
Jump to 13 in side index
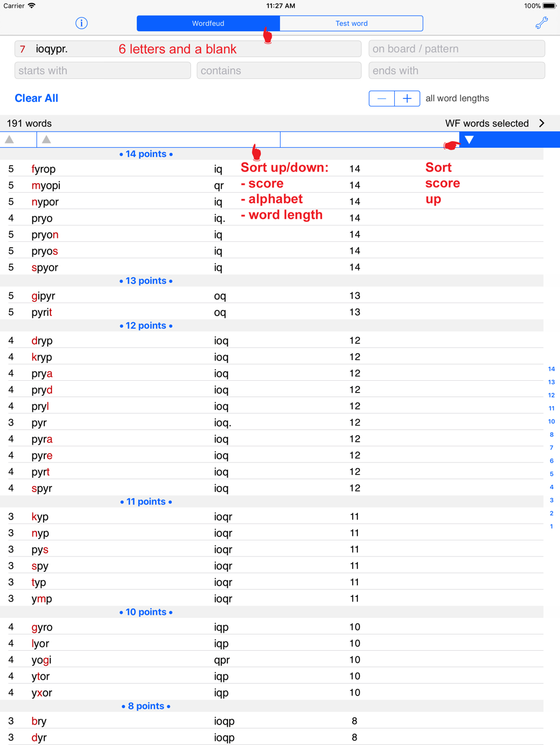tap(552, 382)
